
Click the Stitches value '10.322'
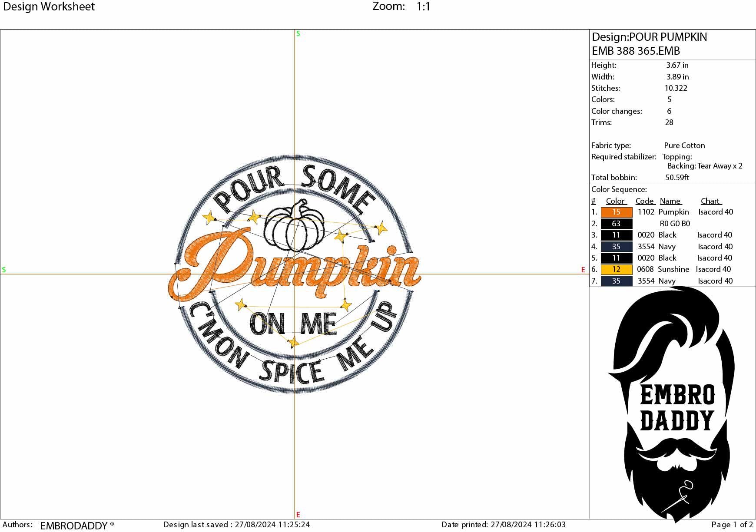tap(676, 88)
